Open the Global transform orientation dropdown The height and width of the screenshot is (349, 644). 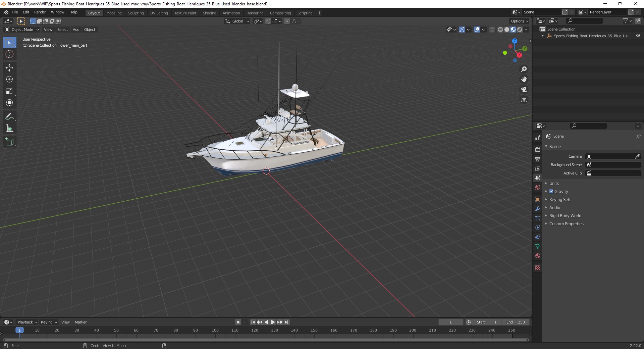237,21
